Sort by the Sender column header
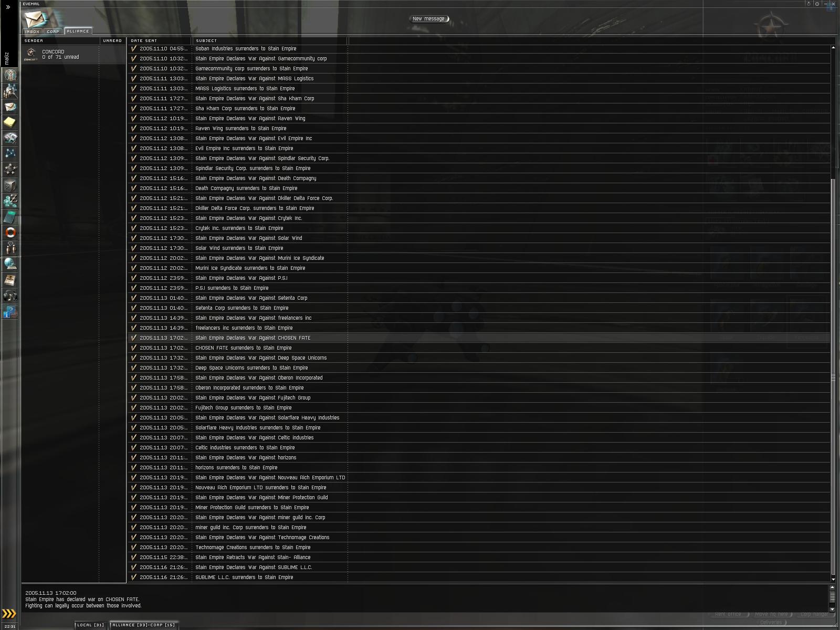This screenshot has width=840, height=630. tap(60, 40)
